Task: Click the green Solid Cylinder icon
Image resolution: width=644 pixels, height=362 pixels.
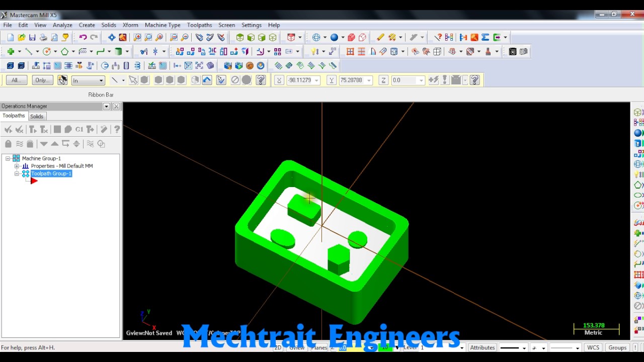Action: pyautogui.click(x=119, y=51)
